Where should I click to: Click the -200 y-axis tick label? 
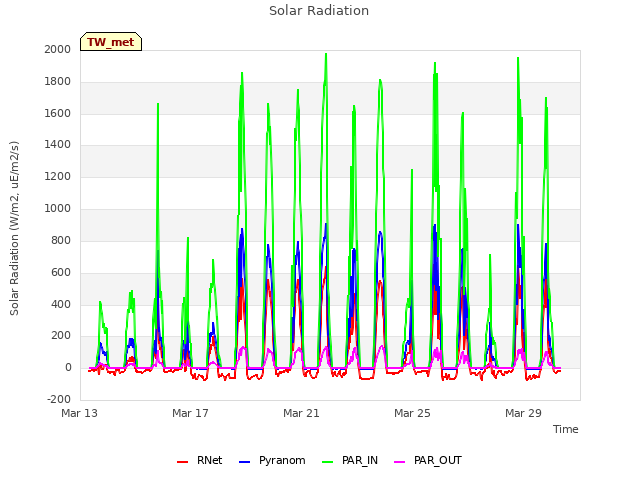coord(59,399)
